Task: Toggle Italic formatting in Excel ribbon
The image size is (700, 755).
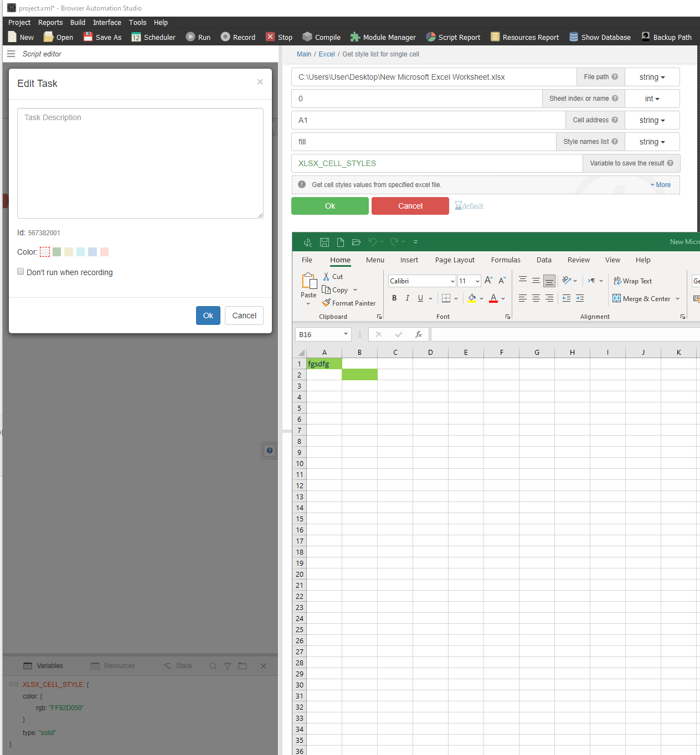Action: pyautogui.click(x=408, y=298)
